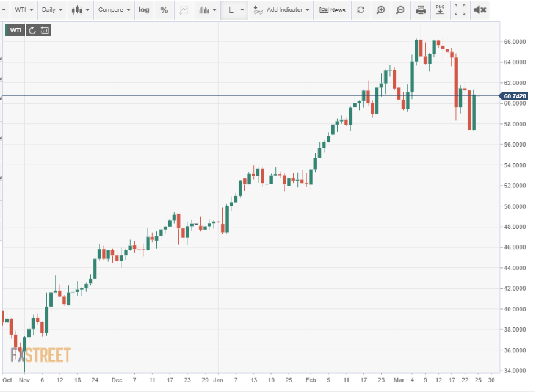The image size is (536, 392).
Task: Click the refresh chart icon
Action: click(361, 10)
